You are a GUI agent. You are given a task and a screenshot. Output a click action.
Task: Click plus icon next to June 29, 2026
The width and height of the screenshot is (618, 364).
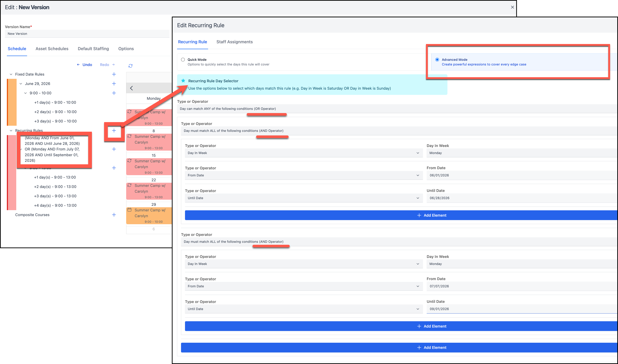(114, 84)
